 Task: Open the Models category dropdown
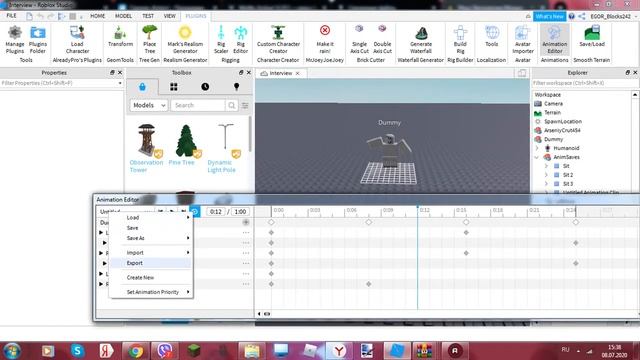[x=149, y=105]
